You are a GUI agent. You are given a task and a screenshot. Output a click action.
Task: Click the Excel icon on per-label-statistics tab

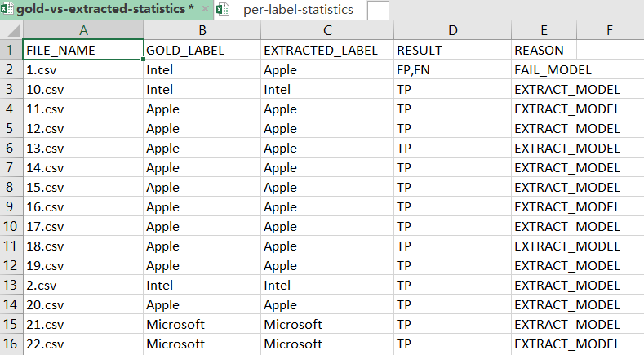[223, 9]
